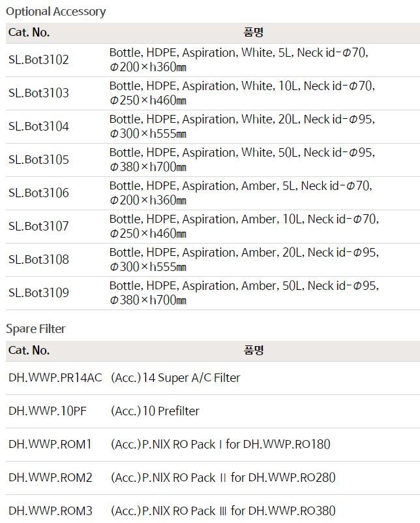Screen dimensions: 420x523
Task: Click the DH.WWP.10PF catalog number
Action: point(48,411)
